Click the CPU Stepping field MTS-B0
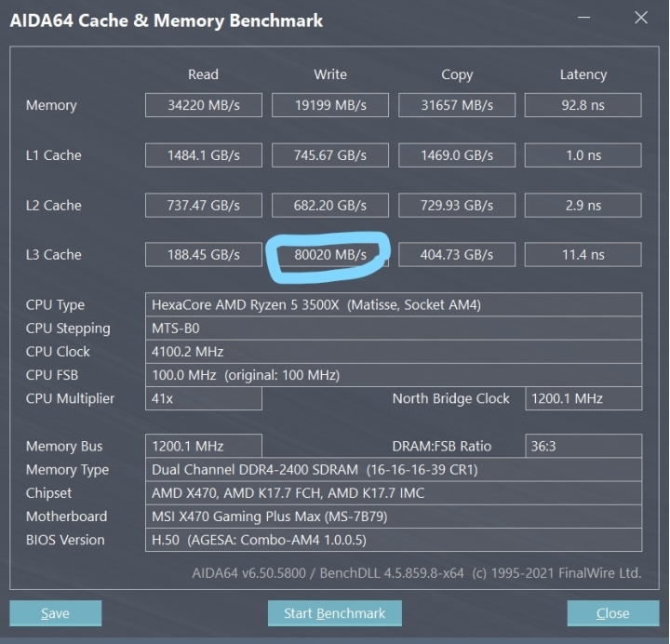 pyautogui.click(x=394, y=329)
